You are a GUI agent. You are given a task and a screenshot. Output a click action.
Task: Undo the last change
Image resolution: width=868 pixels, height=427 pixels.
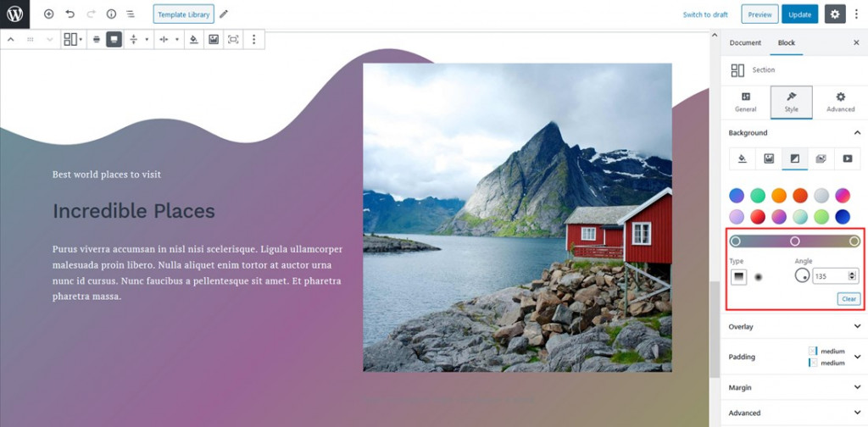pos(70,14)
